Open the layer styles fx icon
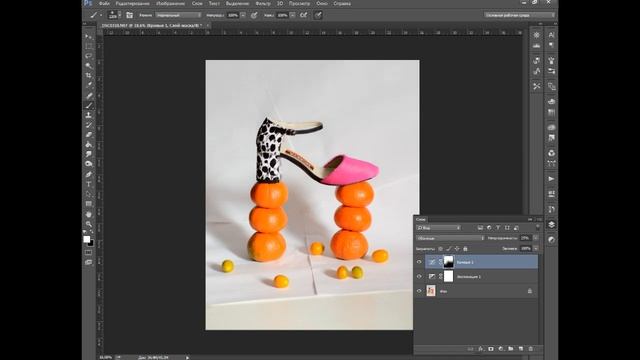 tap(481, 349)
